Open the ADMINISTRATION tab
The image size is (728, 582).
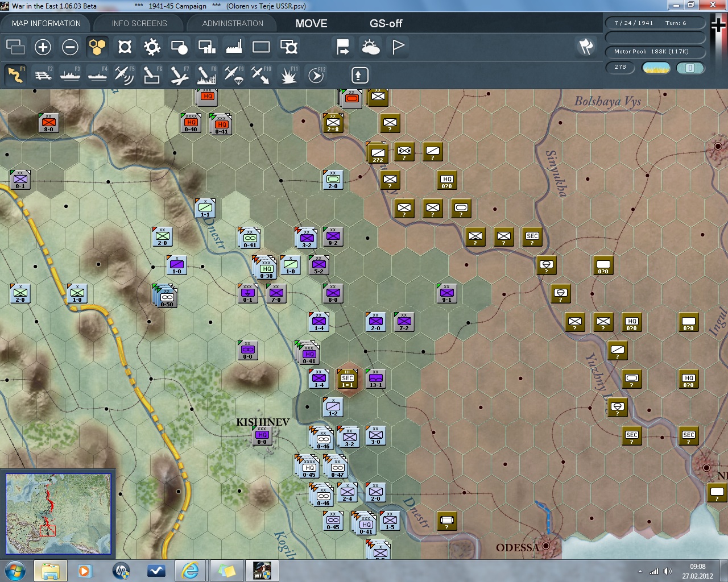click(x=233, y=23)
